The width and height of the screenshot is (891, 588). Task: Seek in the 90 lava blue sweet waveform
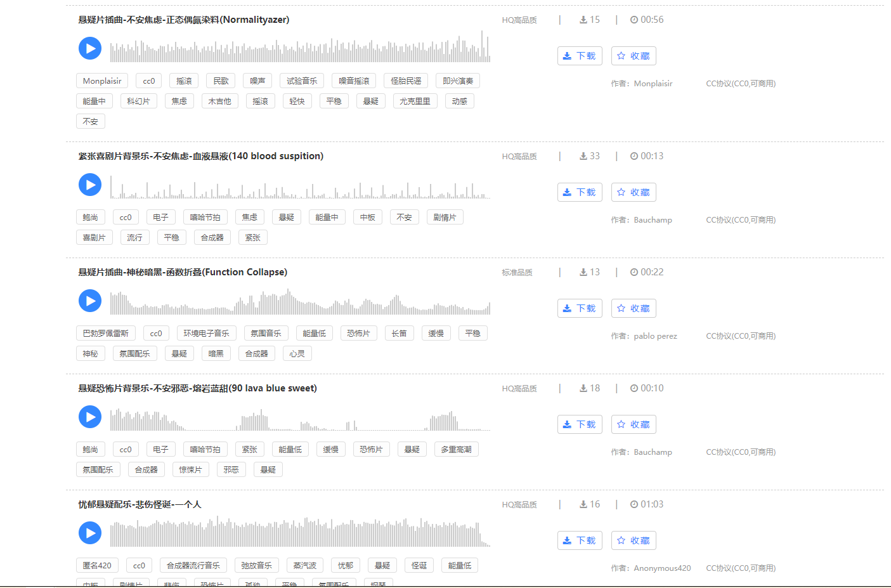pos(300,420)
